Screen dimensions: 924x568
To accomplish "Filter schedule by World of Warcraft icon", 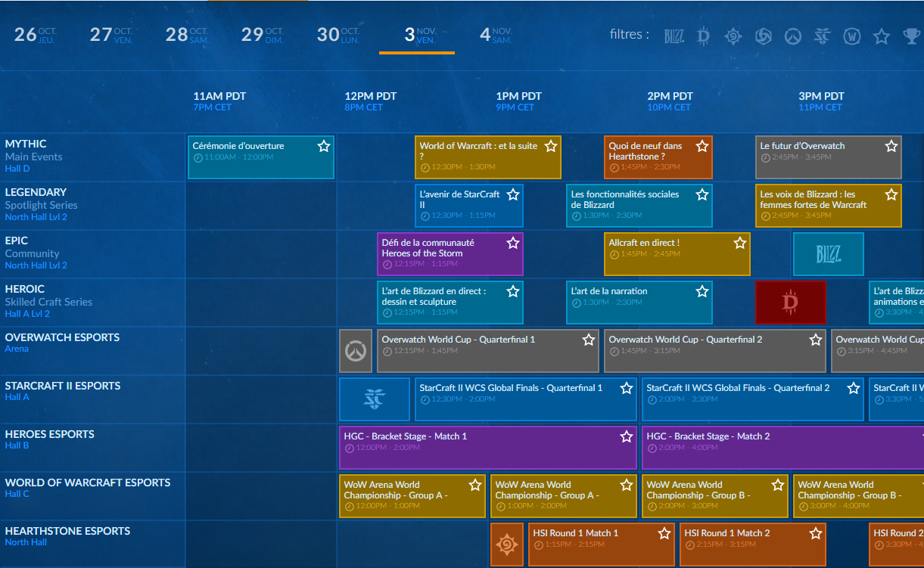I will pos(852,36).
